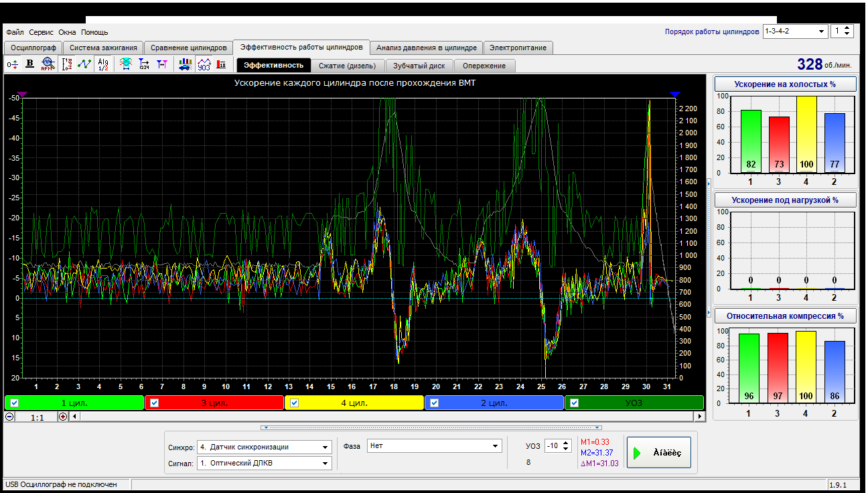The height and width of the screenshot is (493, 868).
Task: Click the green connected-points line icon
Action: pyautogui.click(x=84, y=64)
